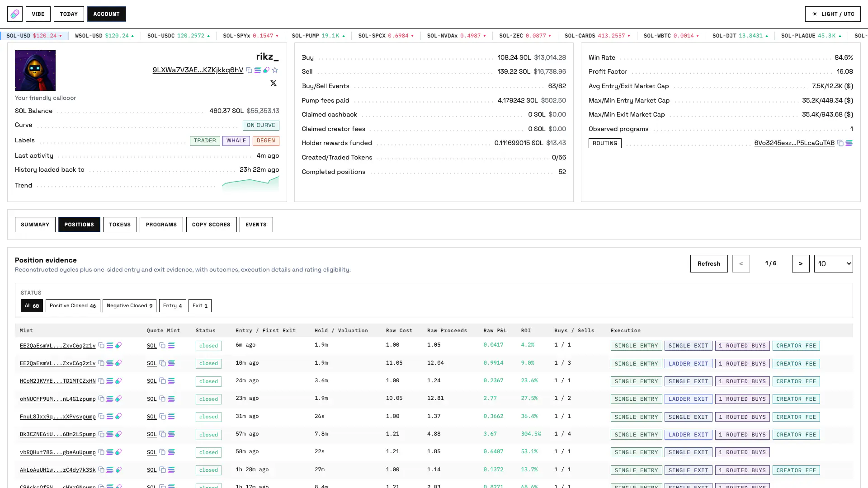Copy the rikz_ wallet address

249,70
